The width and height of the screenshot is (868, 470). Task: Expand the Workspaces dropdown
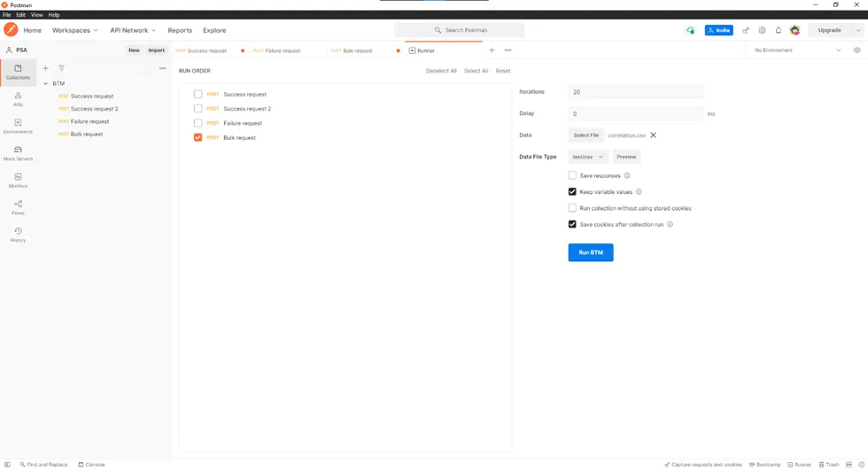point(74,30)
